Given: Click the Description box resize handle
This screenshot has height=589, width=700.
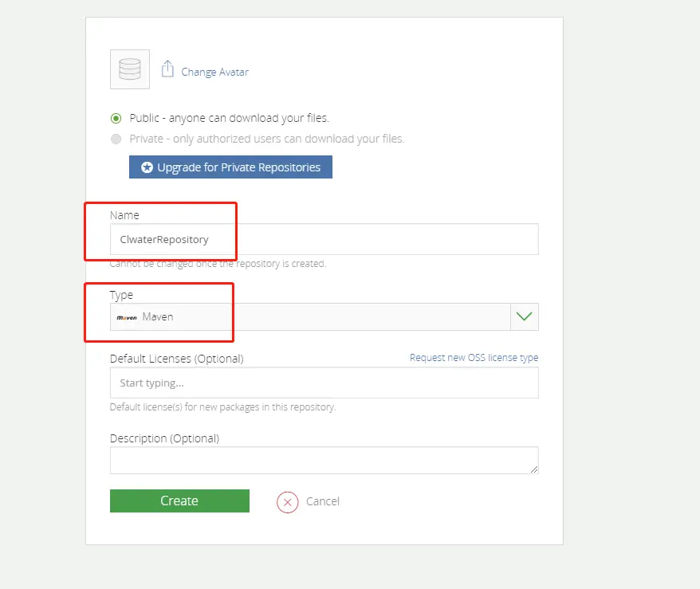Looking at the screenshot, I should pos(534,469).
